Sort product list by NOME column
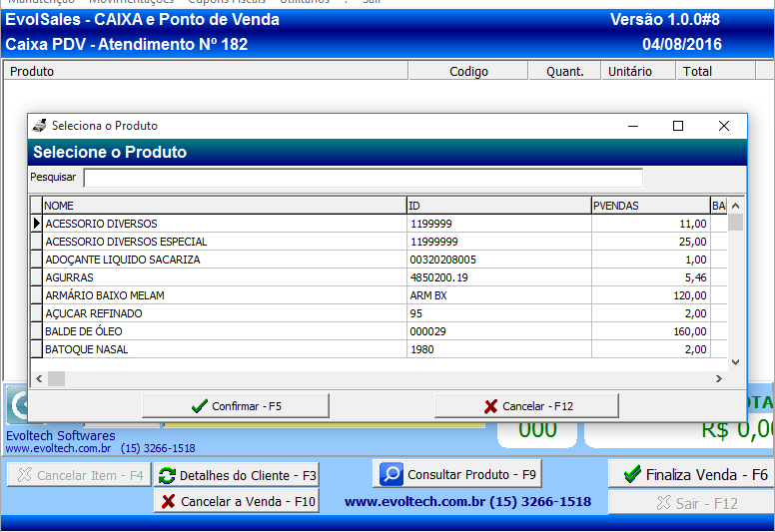 coord(225,206)
